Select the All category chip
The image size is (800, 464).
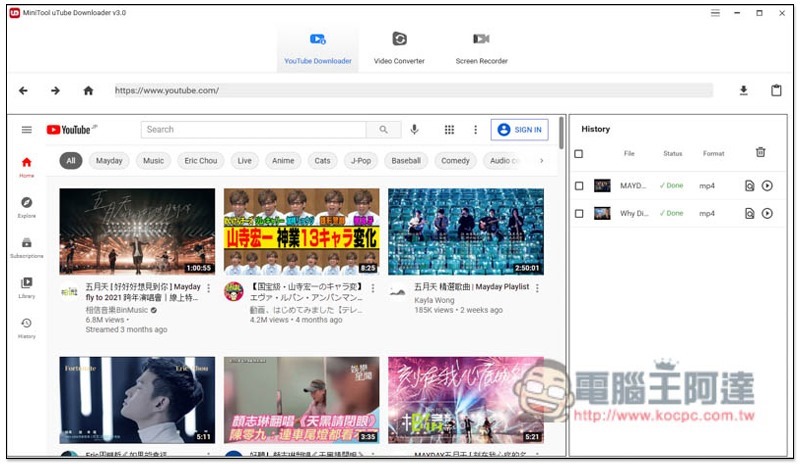click(70, 161)
